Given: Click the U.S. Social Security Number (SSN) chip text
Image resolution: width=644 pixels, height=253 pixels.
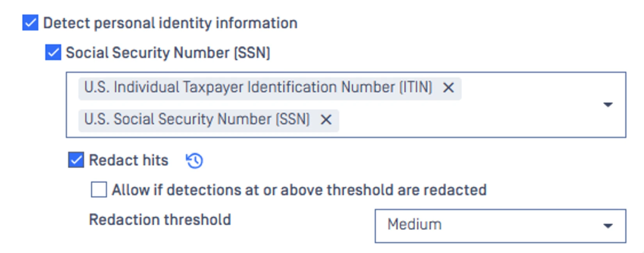Looking at the screenshot, I should click(x=197, y=119).
